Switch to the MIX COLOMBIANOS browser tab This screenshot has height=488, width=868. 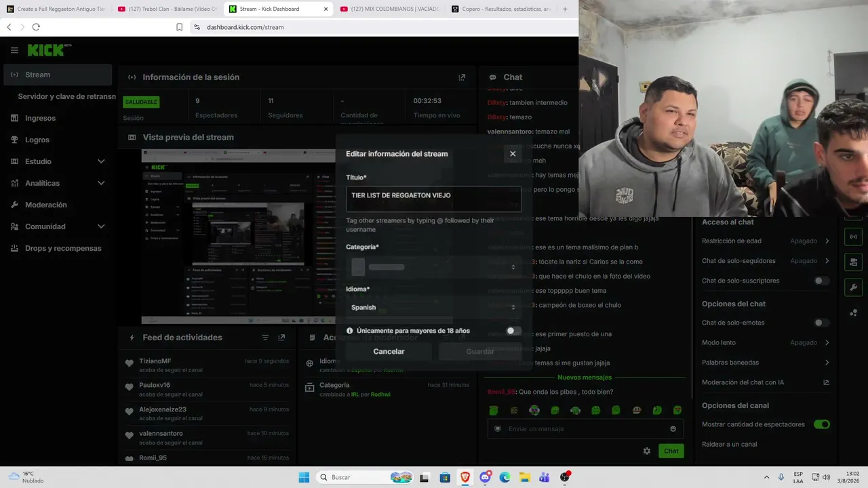click(x=389, y=9)
